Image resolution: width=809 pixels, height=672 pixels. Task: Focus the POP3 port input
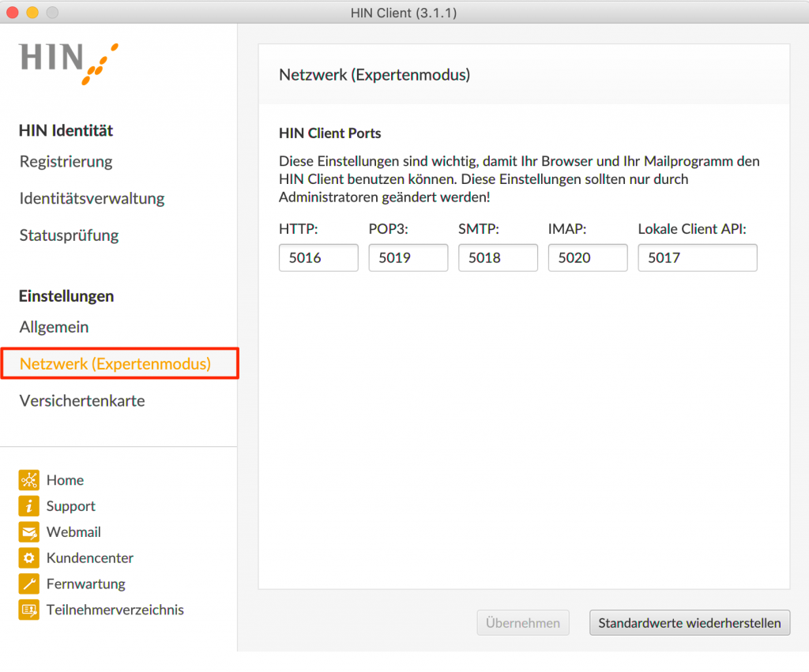pos(408,258)
